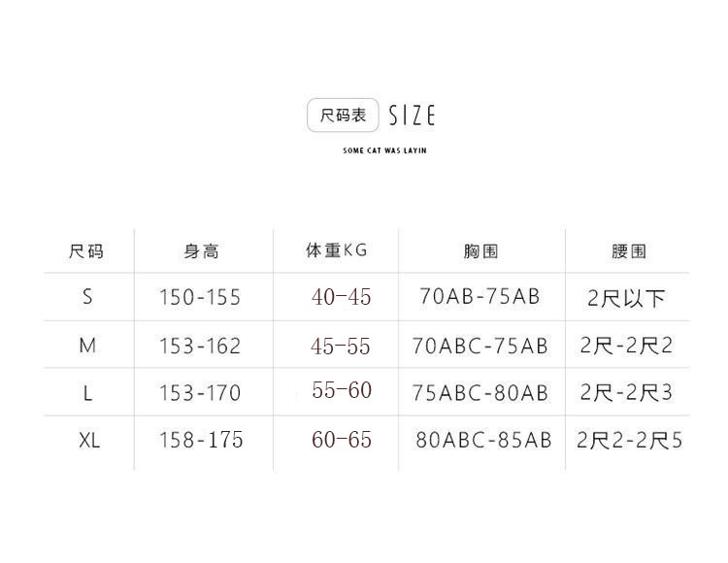Click the waist cell 2尺-2尺3
728x563 pixels.
click(627, 392)
